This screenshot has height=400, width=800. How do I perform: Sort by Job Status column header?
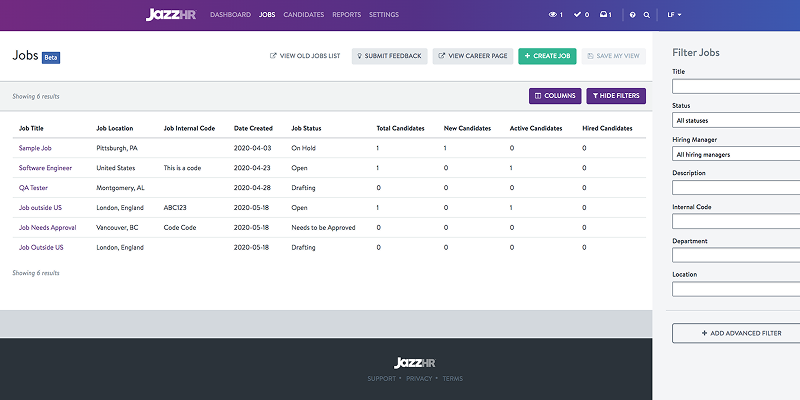click(306, 129)
